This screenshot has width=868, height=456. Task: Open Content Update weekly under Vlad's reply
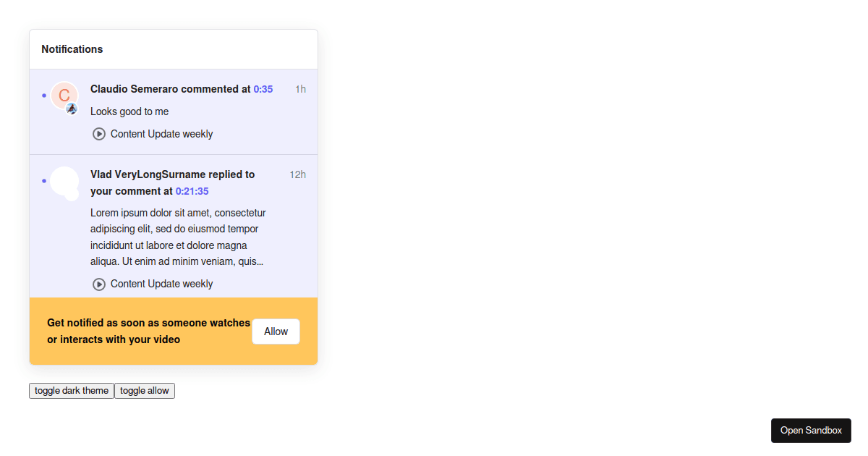[x=161, y=284]
